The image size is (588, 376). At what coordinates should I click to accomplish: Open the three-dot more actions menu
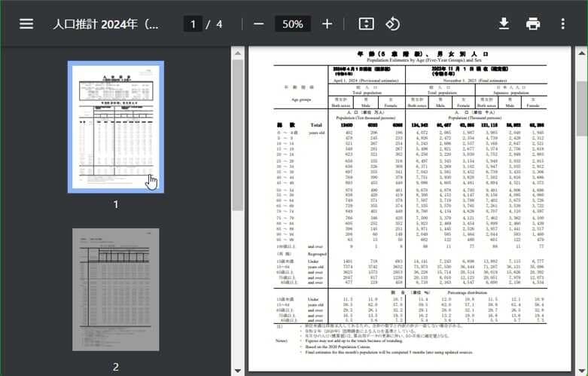(562, 24)
